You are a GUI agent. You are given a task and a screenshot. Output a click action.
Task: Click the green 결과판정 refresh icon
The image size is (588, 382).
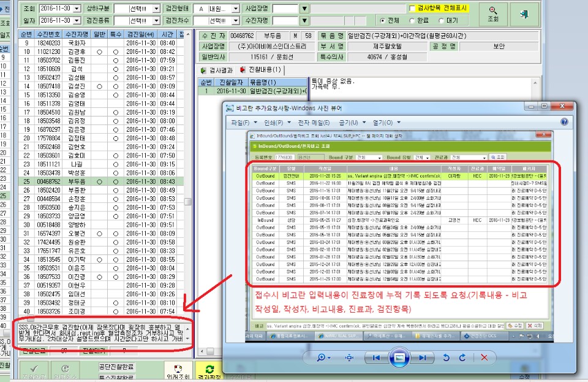point(209,371)
